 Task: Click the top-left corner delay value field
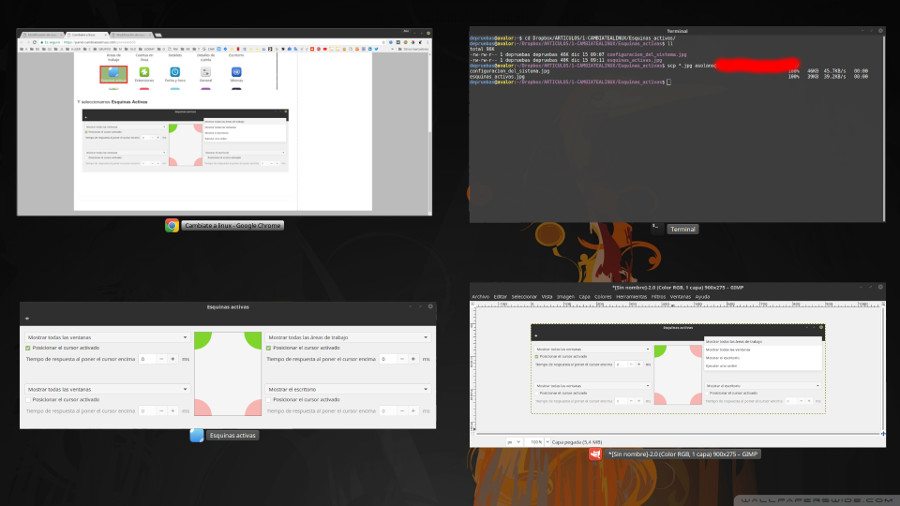pyautogui.click(x=147, y=359)
